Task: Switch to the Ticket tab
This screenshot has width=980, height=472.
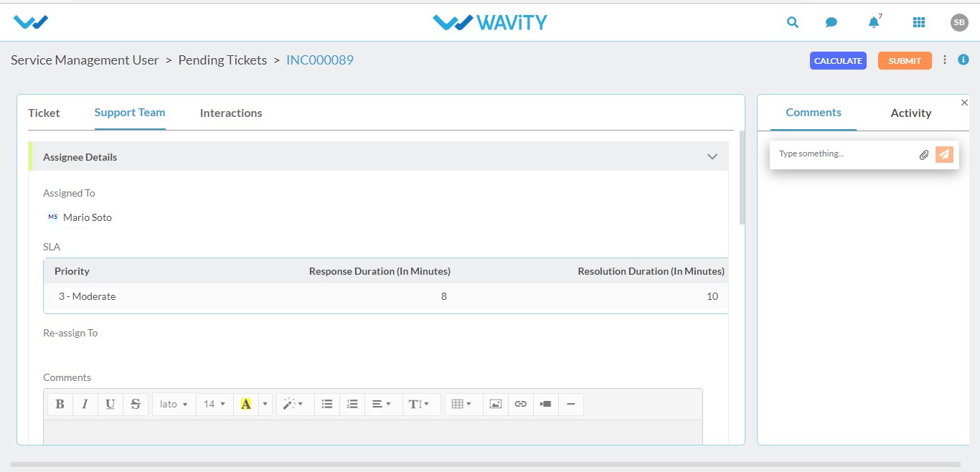Action: tap(44, 113)
